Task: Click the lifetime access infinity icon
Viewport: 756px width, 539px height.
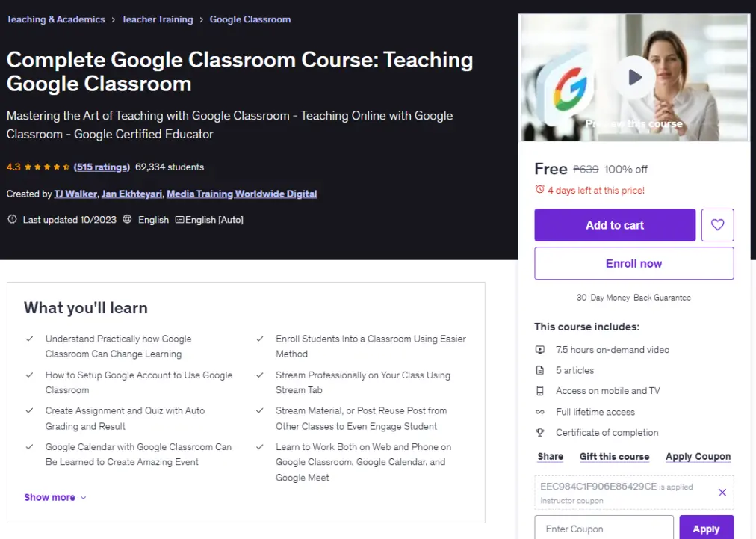Action: coord(540,412)
